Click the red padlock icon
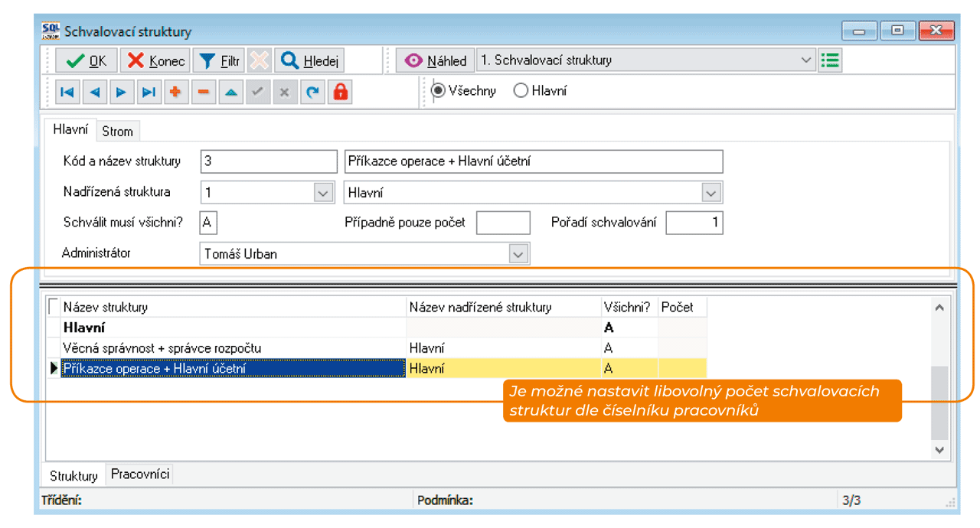Image resolution: width=980 pixels, height=528 pixels. point(340,93)
